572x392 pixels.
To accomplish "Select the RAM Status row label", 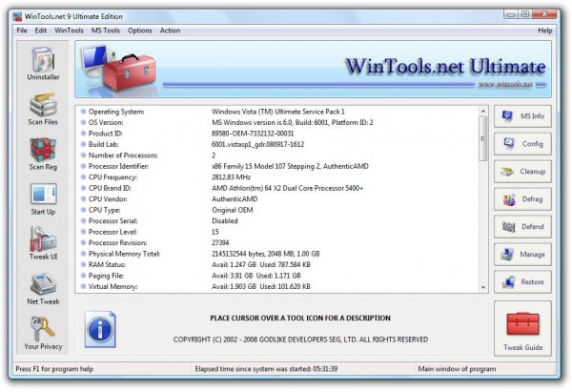I will pos(107,265).
